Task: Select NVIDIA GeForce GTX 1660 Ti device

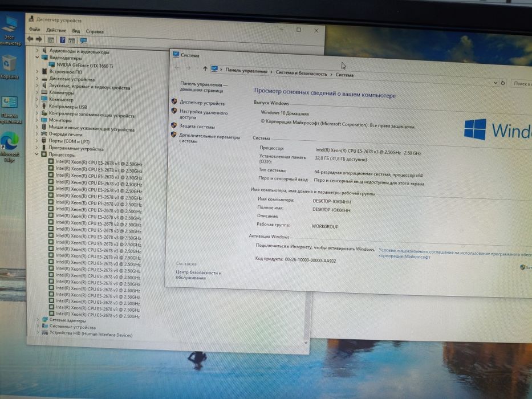Action: pos(84,66)
